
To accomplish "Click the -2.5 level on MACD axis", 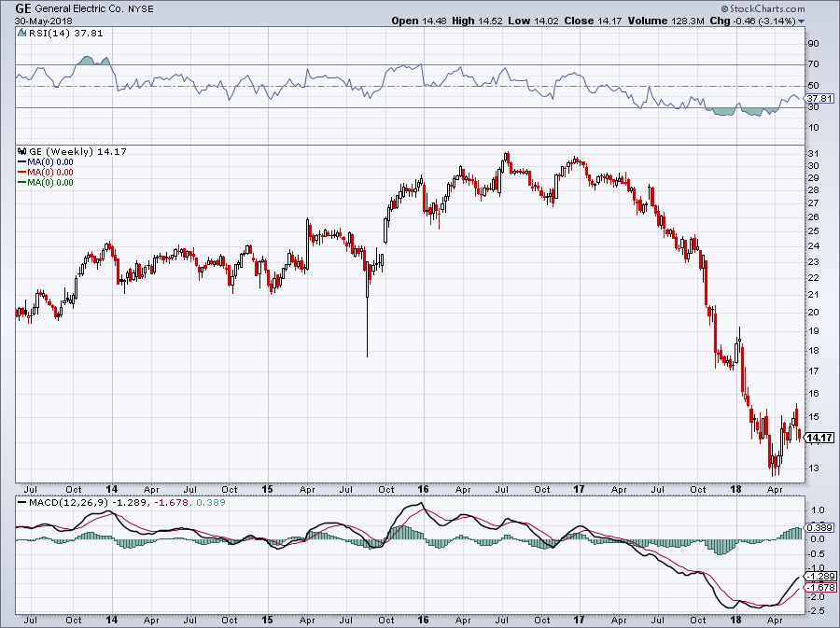I will click(x=818, y=611).
